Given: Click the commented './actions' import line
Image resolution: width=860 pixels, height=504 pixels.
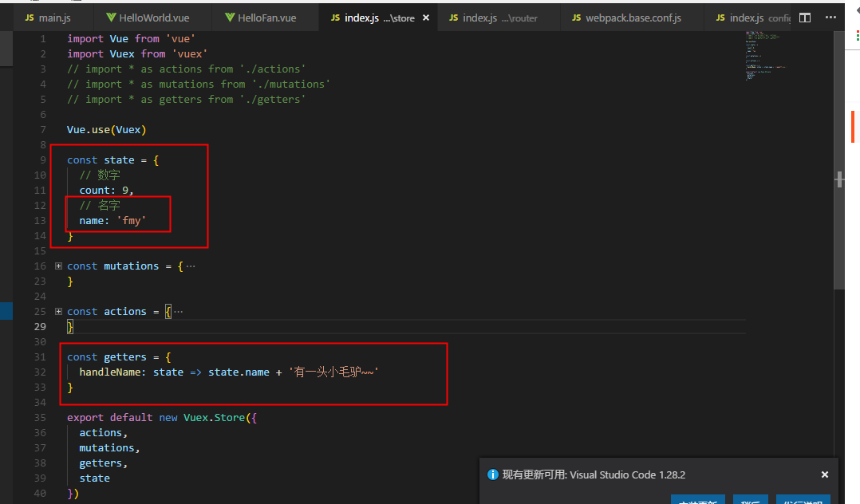Looking at the screenshot, I should 187,69.
